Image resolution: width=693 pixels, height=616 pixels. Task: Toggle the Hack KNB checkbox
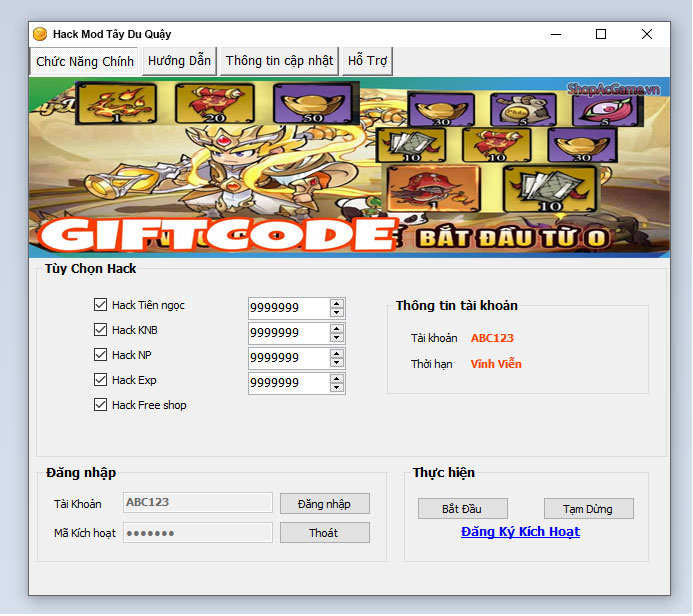[100, 330]
